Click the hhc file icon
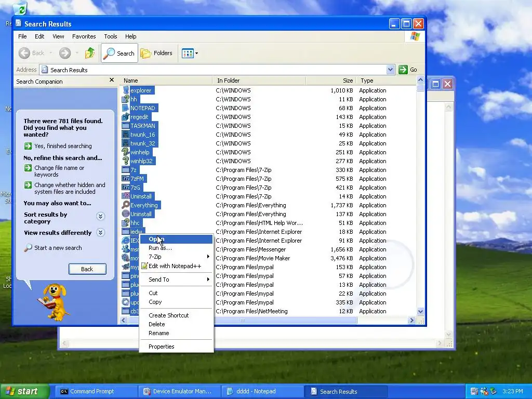Screen dimensions: 532x399 tap(126, 222)
